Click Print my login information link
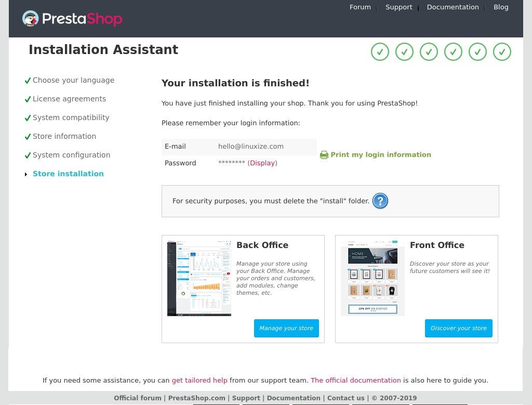 (381, 155)
